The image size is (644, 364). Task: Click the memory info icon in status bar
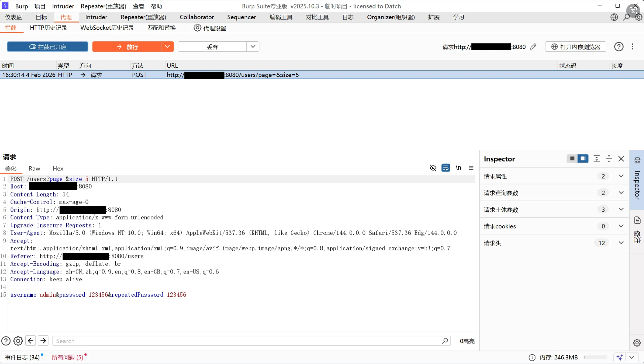532,358
